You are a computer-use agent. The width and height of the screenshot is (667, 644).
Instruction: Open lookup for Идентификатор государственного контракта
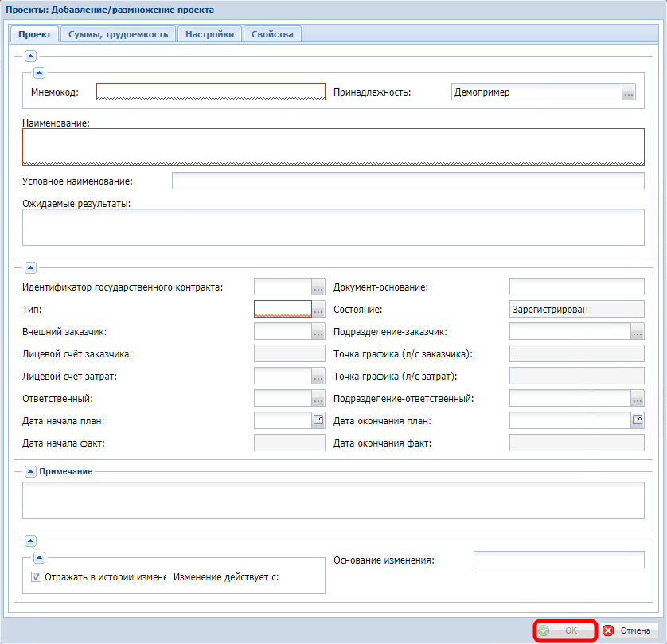click(x=318, y=287)
